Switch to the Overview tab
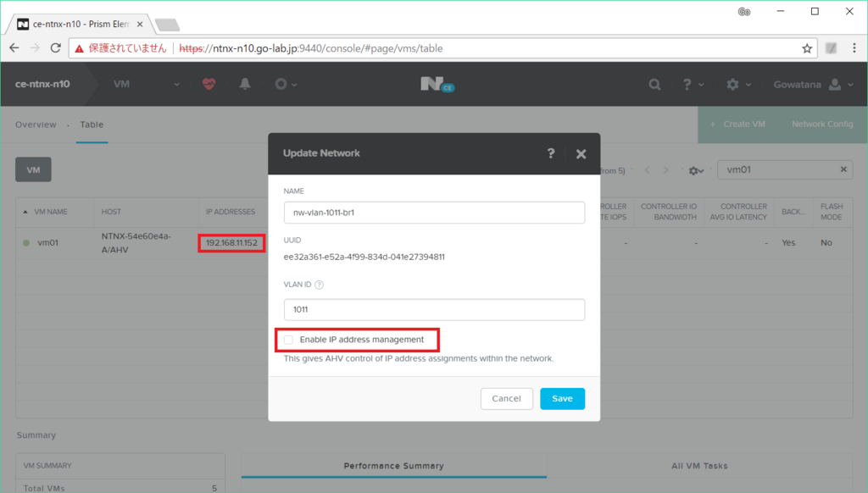Viewport: 868px width, 493px height. pos(36,125)
